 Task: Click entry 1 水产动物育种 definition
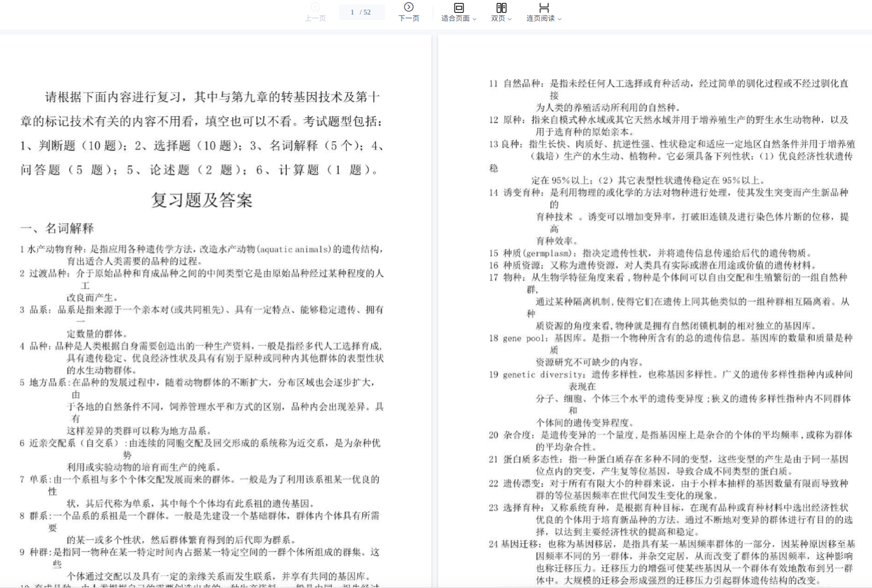tap(202, 250)
